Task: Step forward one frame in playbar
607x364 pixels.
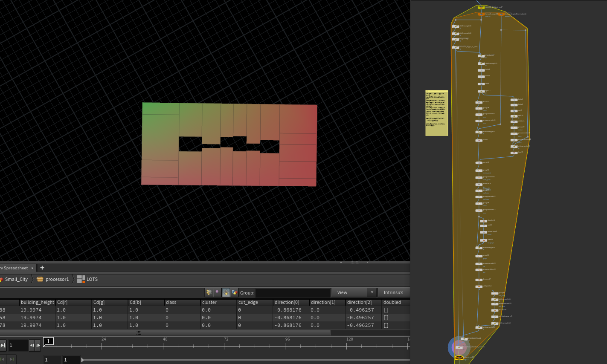Action: (x=38, y=345)
